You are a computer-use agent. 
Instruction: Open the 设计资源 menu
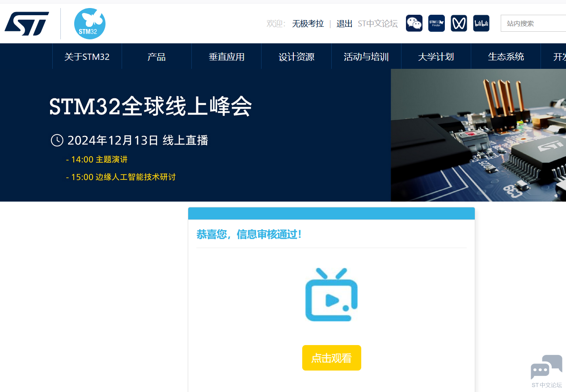pyautogui.click(x=296, y=57)
